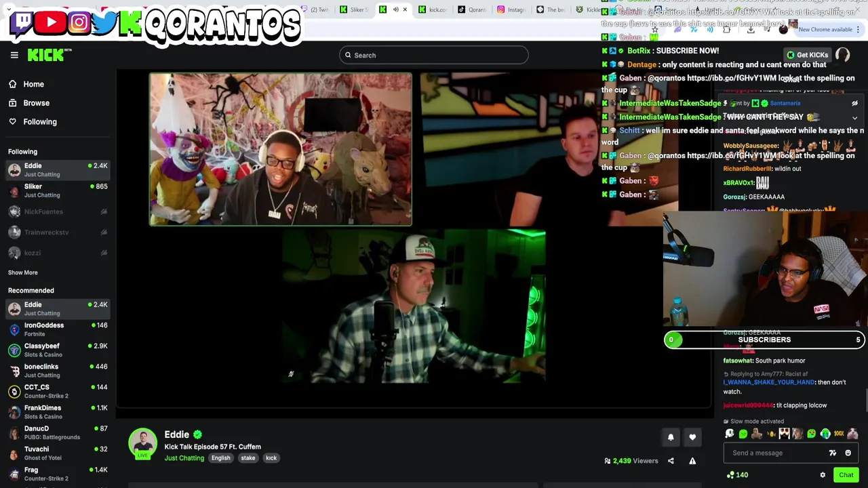Image resolution: width=868 pixels, height=488 pixels.
Task: Click the YouTube icon in the overlay banner
Action: (x=51, y=22)
